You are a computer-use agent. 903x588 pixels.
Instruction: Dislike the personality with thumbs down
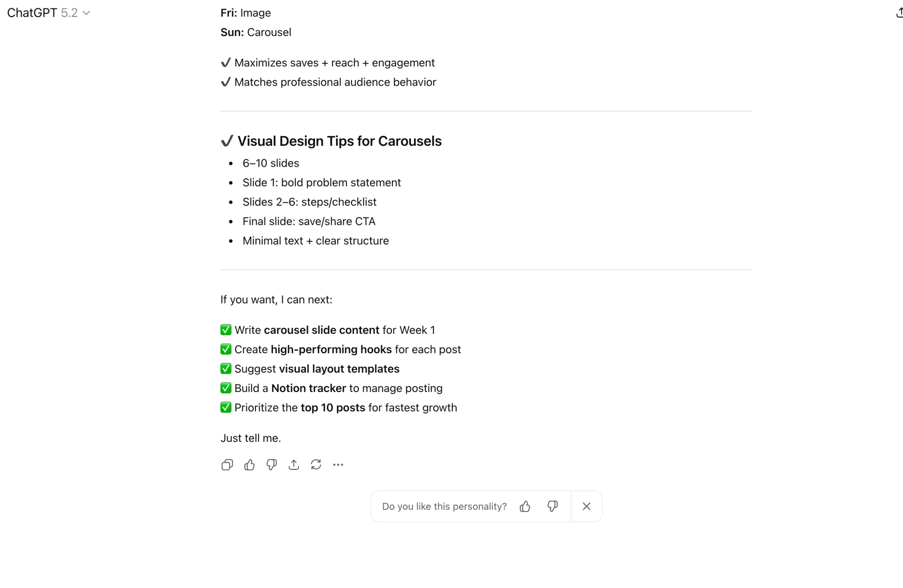(552, 507)
